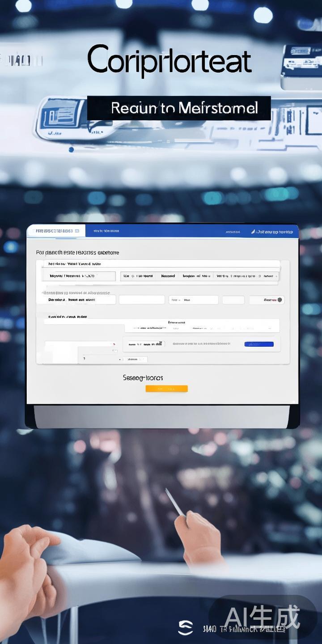Click the shield icon in the right-side field
This screenshot has height=644, width=322.
tap(280, 300)
